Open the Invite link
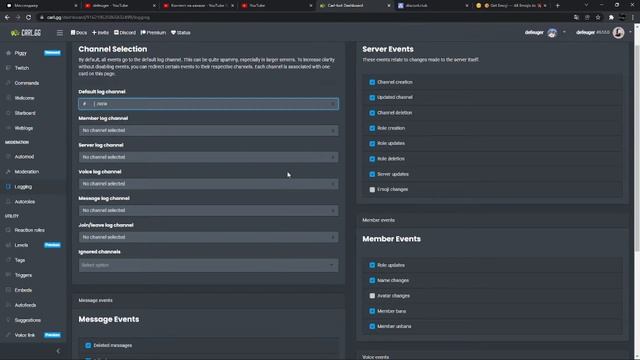 (100, 33)
